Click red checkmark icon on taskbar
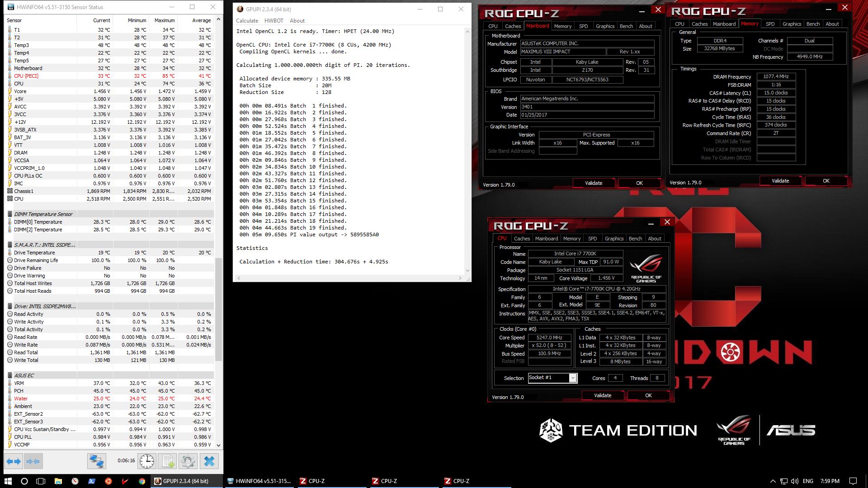 click(125, 481)
